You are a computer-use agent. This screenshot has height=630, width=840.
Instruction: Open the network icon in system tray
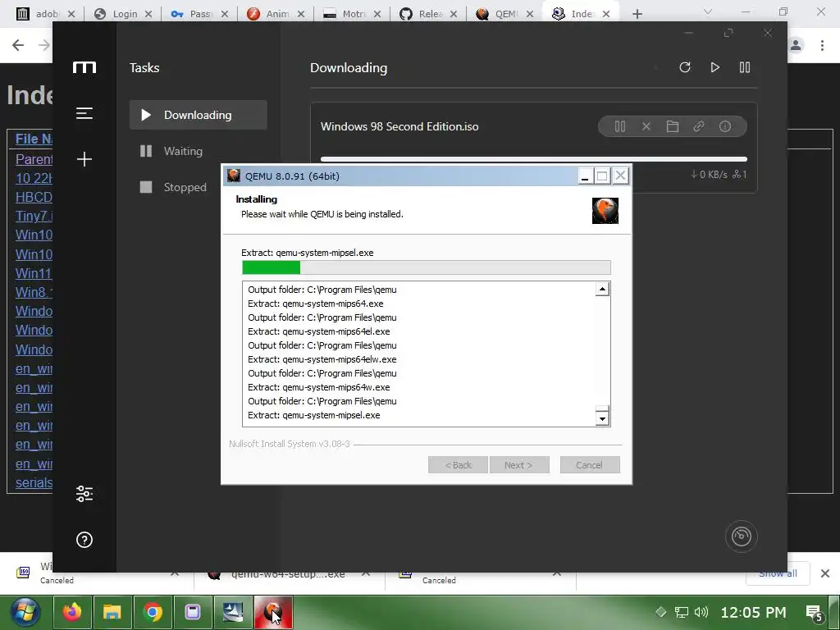point(682,612)
